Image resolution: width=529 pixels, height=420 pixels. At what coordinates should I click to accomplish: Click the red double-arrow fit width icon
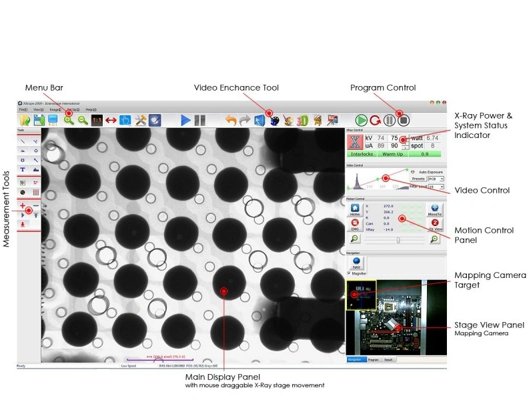pos(111,121)
